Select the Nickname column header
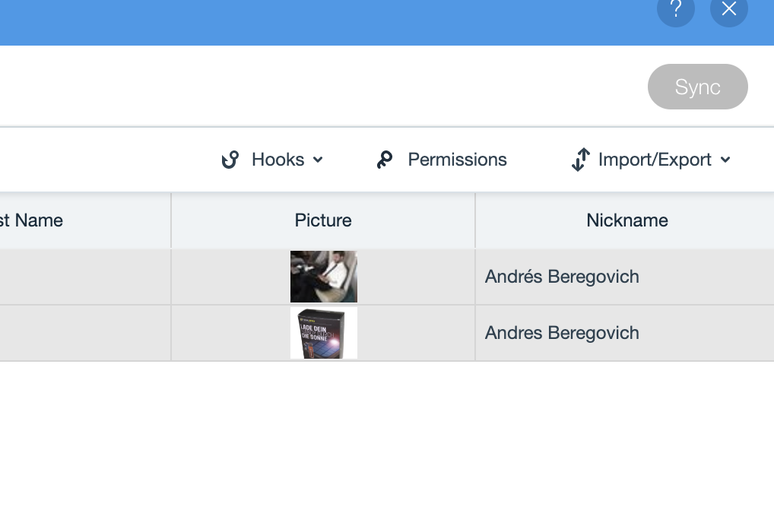Screen dimensions: 774x532 point(627,220)
